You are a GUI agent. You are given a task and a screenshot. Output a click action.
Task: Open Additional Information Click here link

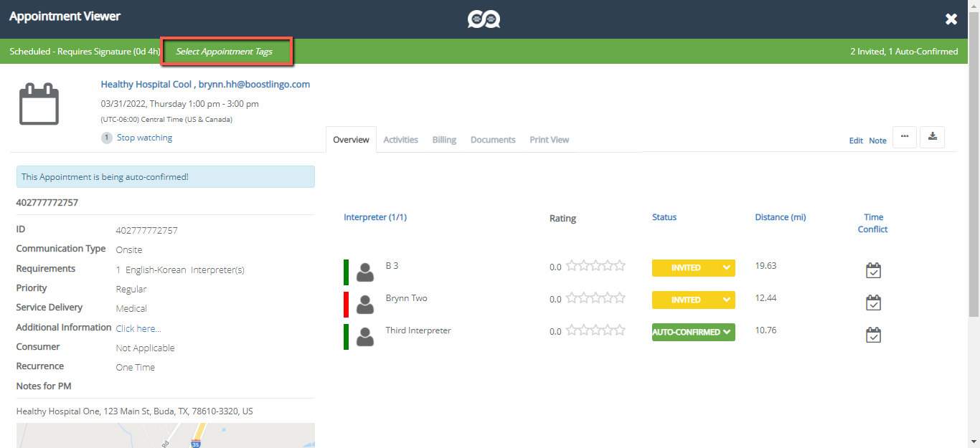click(138, 328)
